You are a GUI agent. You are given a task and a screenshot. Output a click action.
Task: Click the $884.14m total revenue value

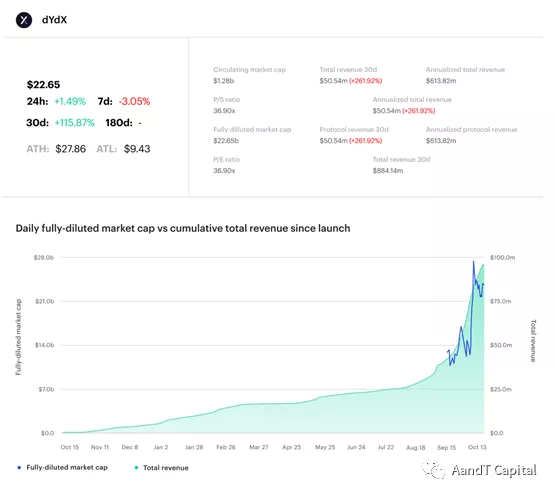388,171
